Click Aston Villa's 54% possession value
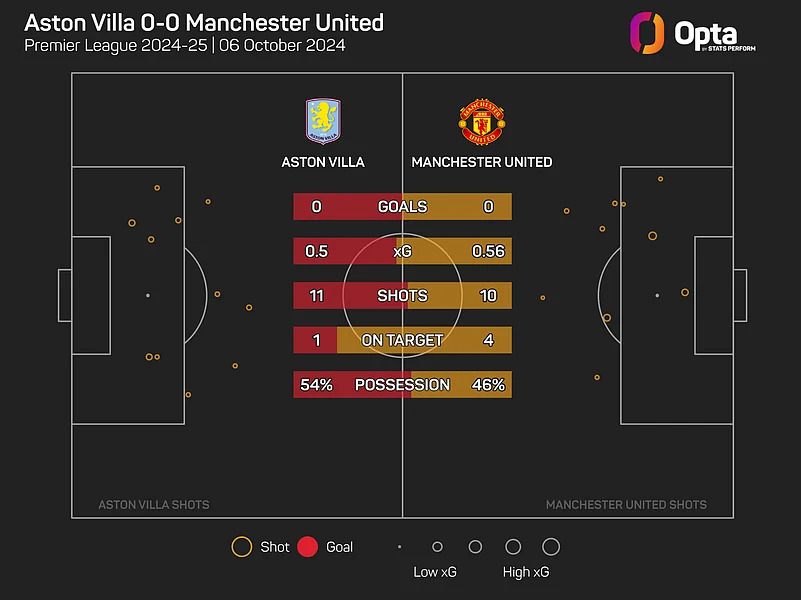The width and height of the screenshot is (801, 600). click(x=316, y=385)
